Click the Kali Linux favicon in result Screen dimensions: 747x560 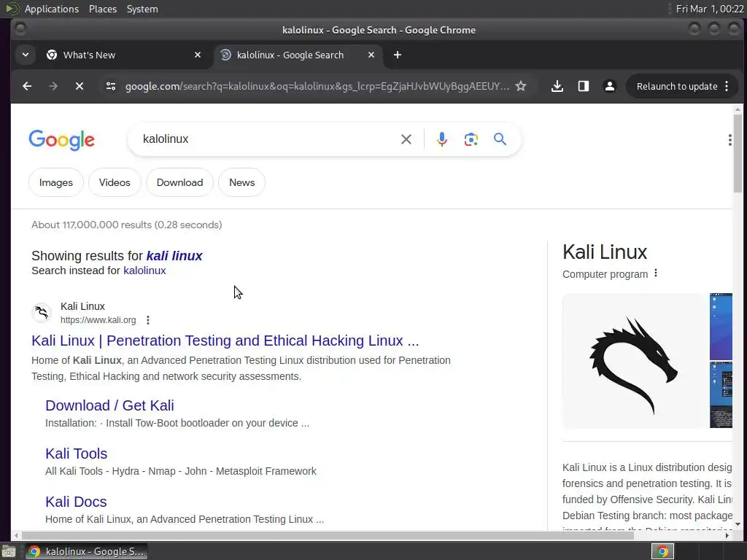coord(42,313)
